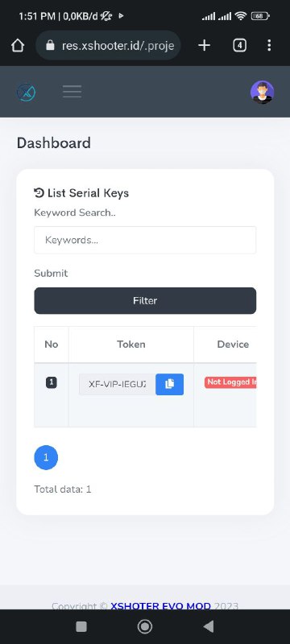
Task: Click the Token column header
Action: [131, 345]
